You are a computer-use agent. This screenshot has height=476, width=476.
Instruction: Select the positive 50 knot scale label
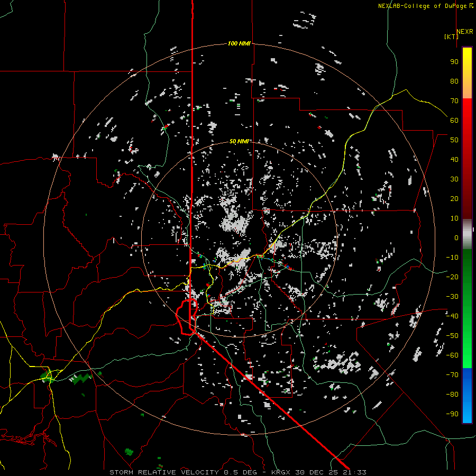454,140
